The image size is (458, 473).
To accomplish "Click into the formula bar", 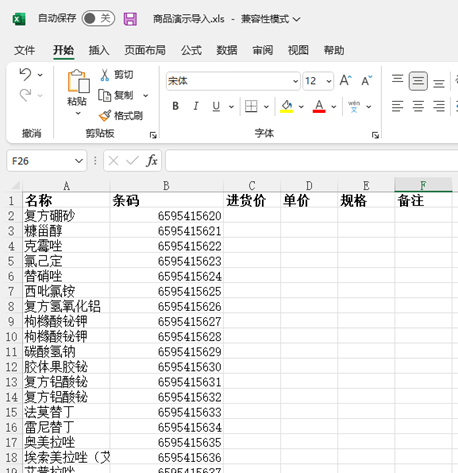I will [312, 161].
